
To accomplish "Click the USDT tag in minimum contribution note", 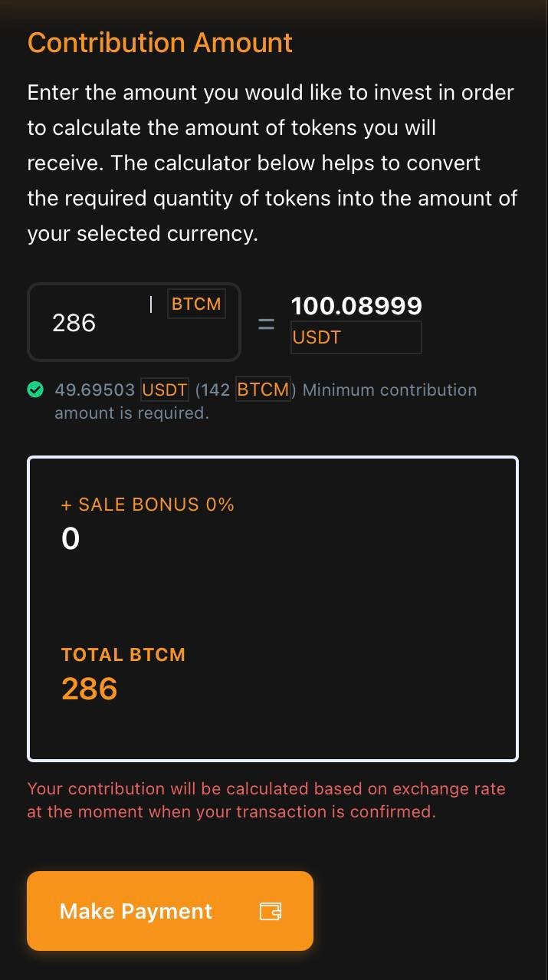I will point(163,390).
